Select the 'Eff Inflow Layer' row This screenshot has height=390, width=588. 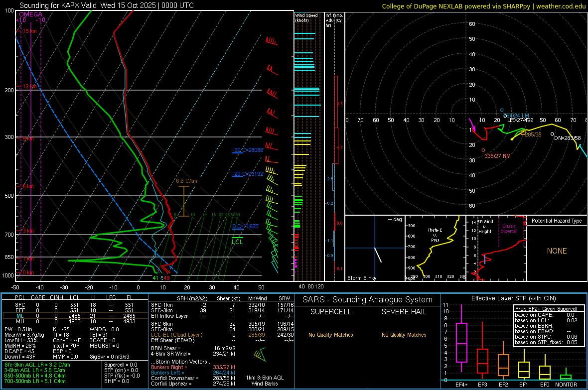pos(222,316)
